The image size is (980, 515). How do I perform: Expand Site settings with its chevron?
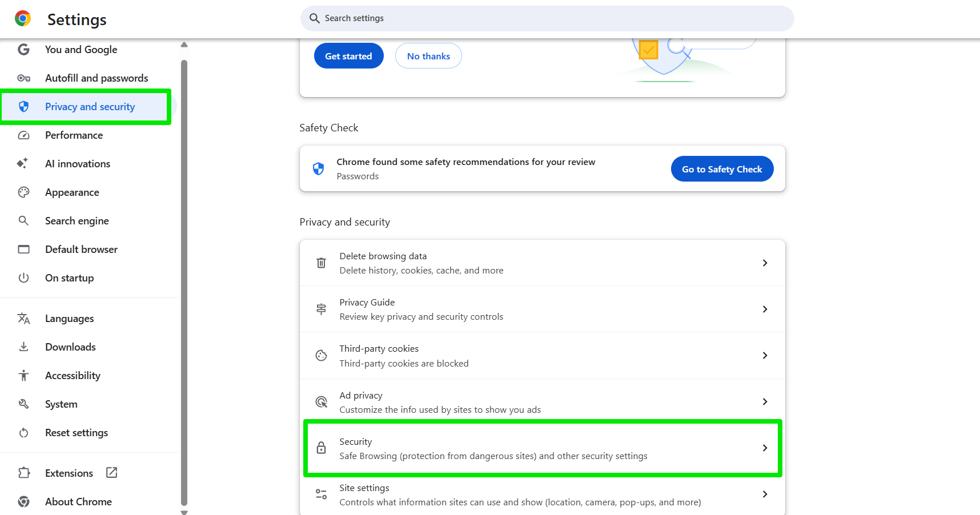(765, 494)
